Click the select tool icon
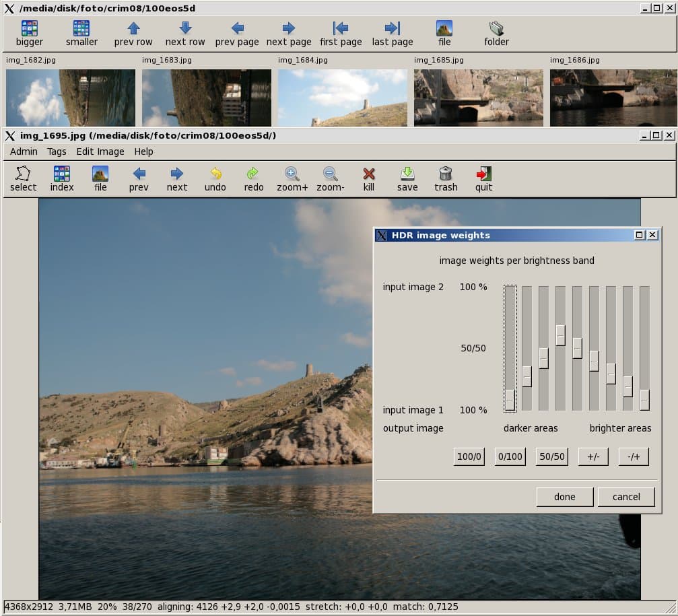Viewport: 678px width, 616px height. 23,174
